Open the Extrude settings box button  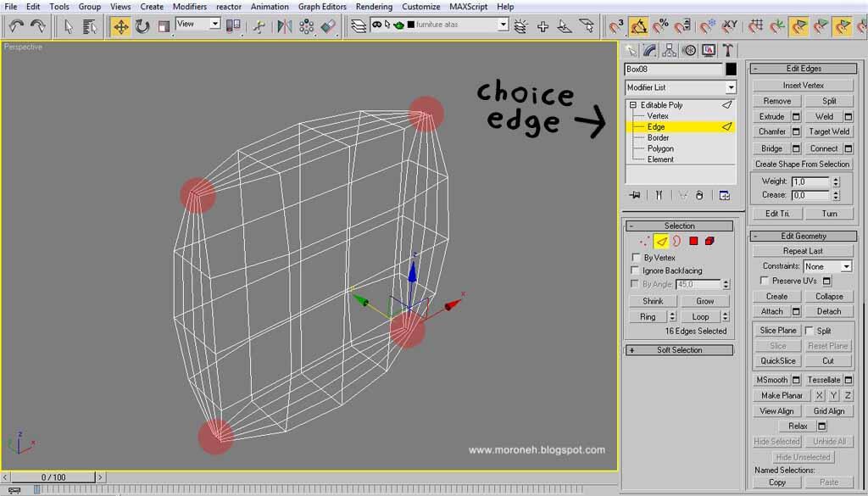(796, 116)
